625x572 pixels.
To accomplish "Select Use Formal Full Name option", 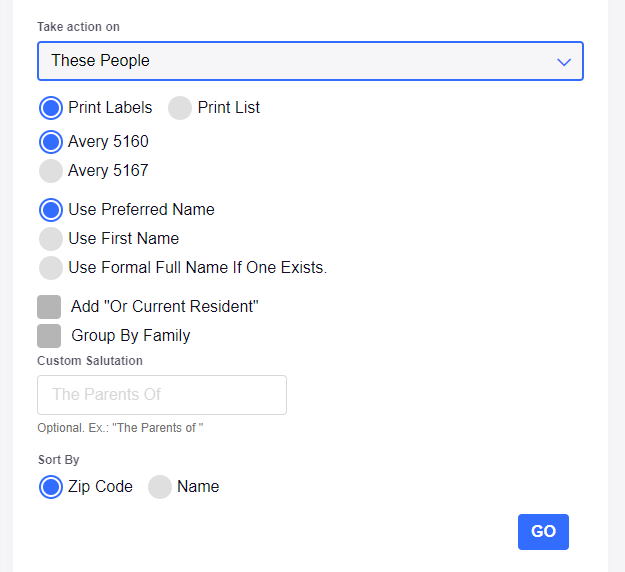I will 51,268.
